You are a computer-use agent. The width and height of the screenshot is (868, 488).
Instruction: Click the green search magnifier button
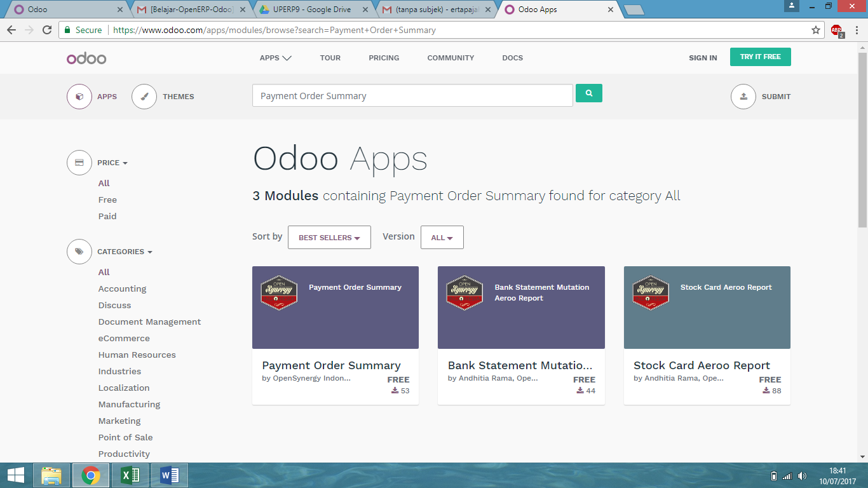tap(589, 93)
